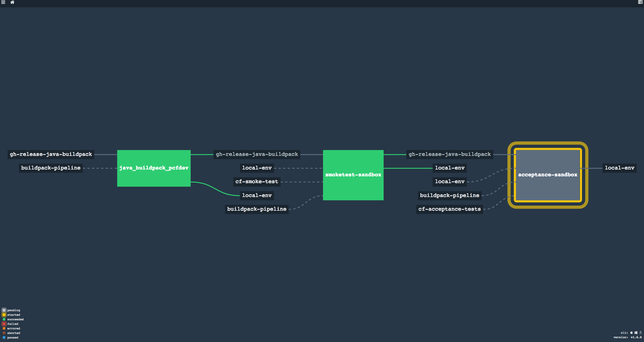Click the blue paused legend swatch

point(4,337)
